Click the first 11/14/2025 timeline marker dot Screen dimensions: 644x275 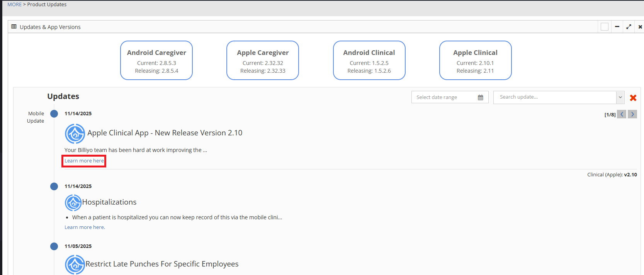pos(54,114)
